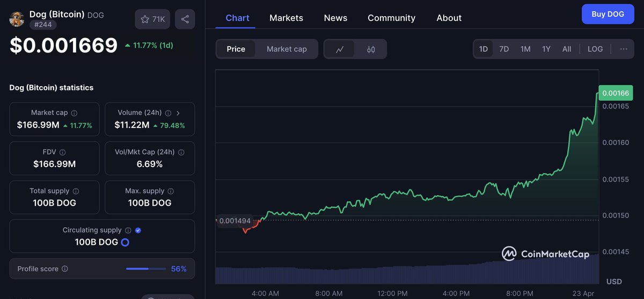Set chart range to 1M
The height and width of the screenshot is (299, 644).
pos(525,49)
